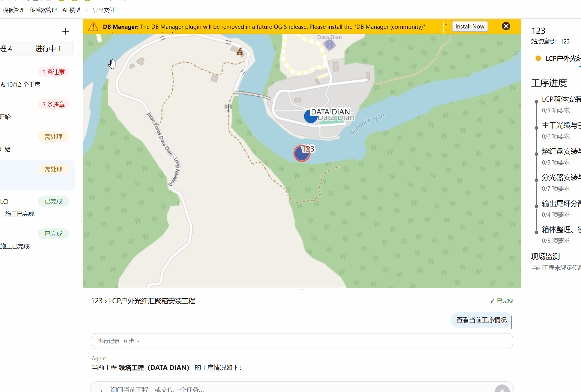The width and height of the screenshot is (581, 392).
Task: Click the 2 条违章 badge
Action: (54, 104)
